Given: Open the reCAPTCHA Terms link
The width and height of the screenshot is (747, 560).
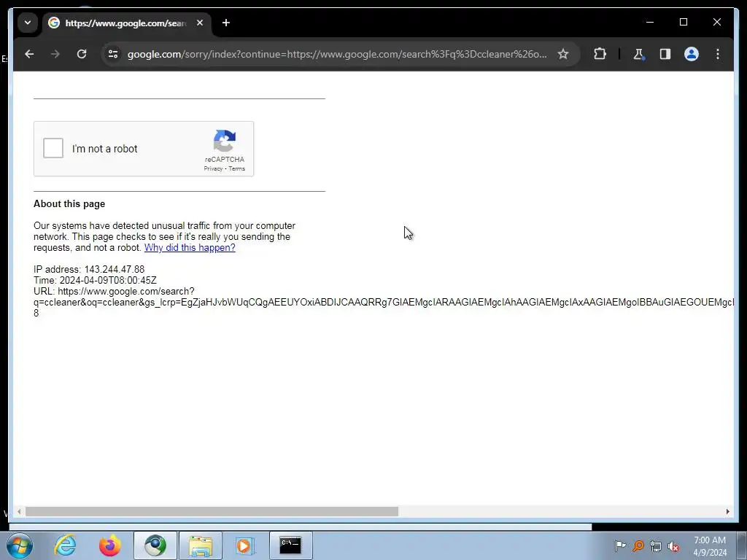Looking at the screenshot, I should (237, 168).
